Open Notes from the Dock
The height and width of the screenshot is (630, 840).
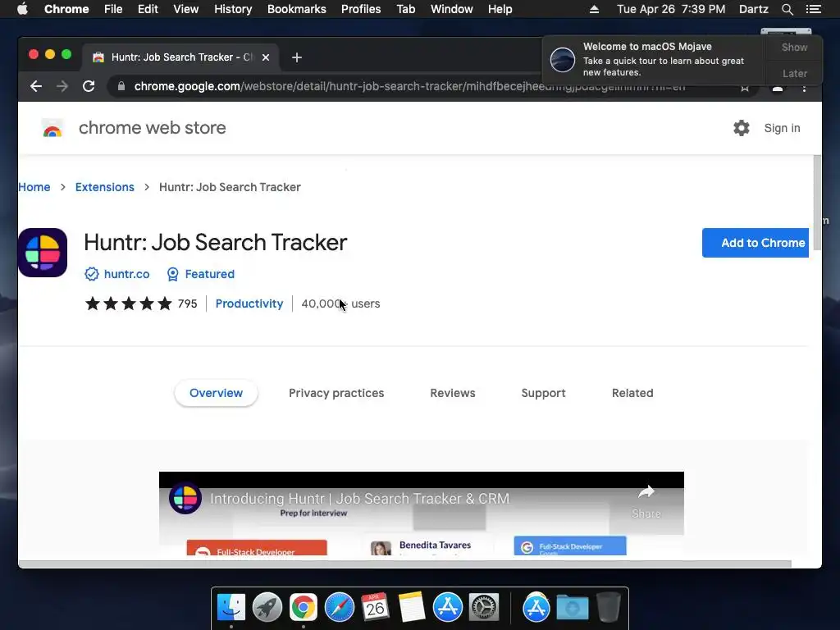pyautogui.click(x=412, y=608)
